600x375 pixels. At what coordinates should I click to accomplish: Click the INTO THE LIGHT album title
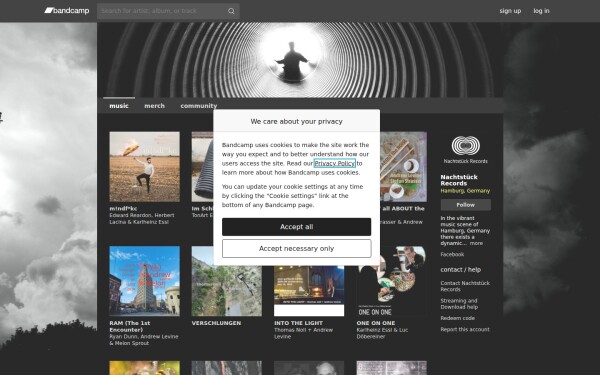coord(298,323)
